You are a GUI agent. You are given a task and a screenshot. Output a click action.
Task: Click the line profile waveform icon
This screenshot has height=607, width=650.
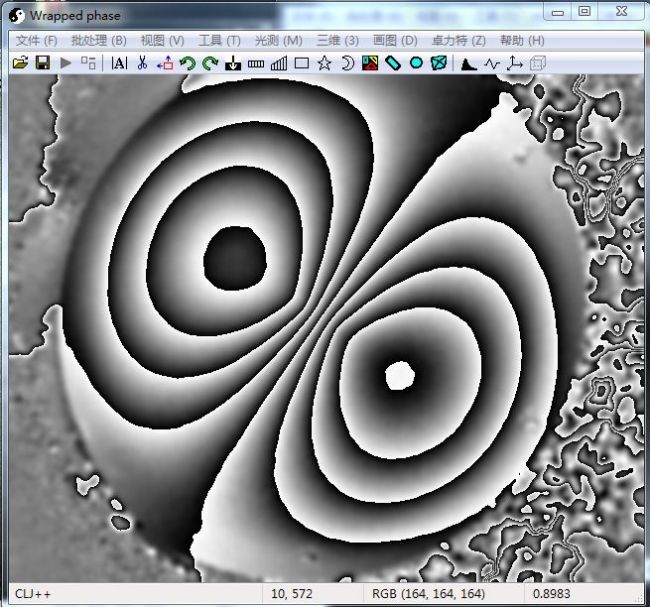click(x=492, y=64)
